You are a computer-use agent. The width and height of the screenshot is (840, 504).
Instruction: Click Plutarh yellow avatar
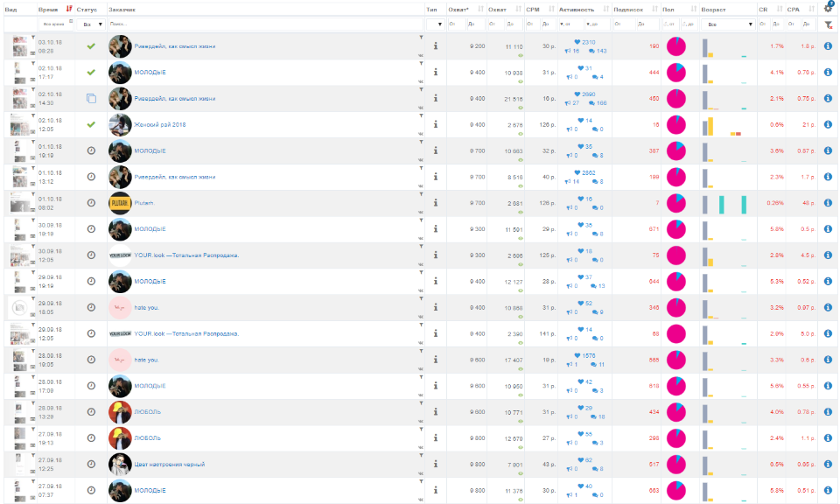[x=120, y=203]
